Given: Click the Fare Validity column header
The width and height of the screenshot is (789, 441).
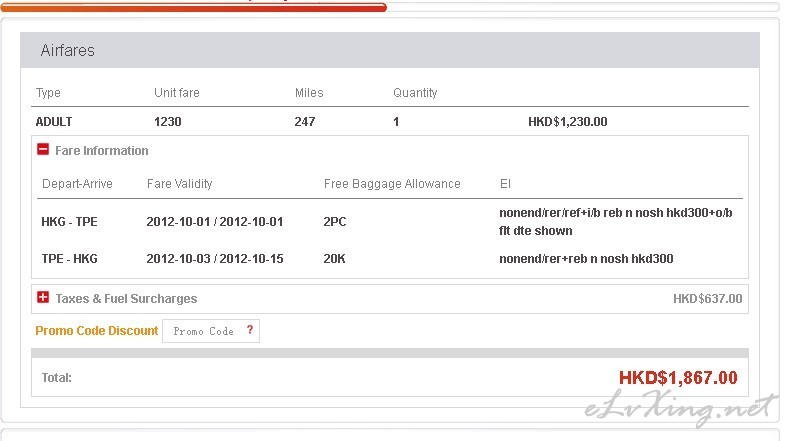Looking at the screenshot, I should pyautogui.click(x=180, y=184).
